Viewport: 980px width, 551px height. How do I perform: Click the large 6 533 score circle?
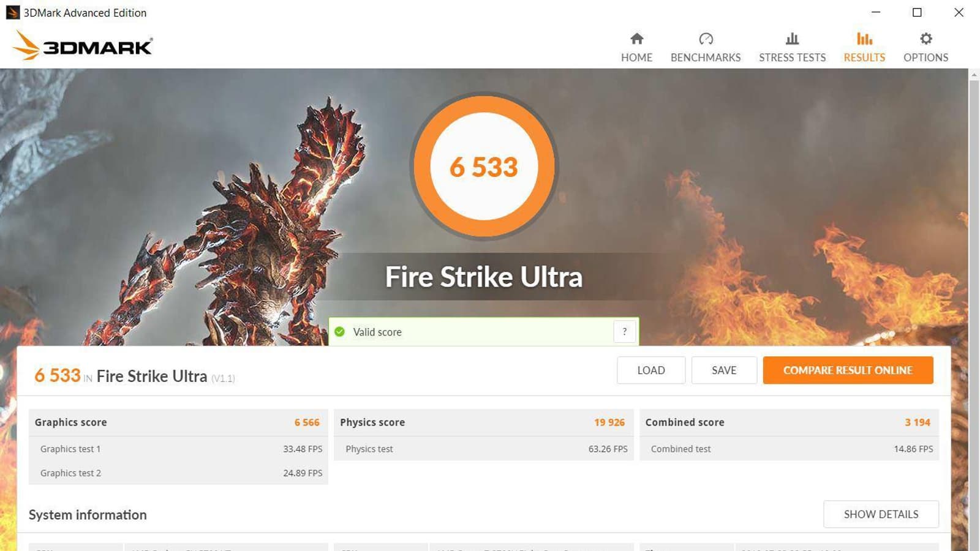click(x=484, y=167)
